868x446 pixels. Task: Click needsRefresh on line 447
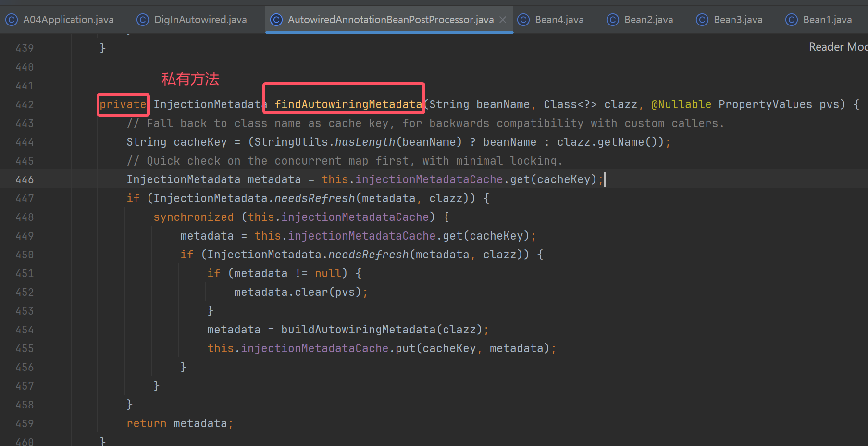point(314,199)
